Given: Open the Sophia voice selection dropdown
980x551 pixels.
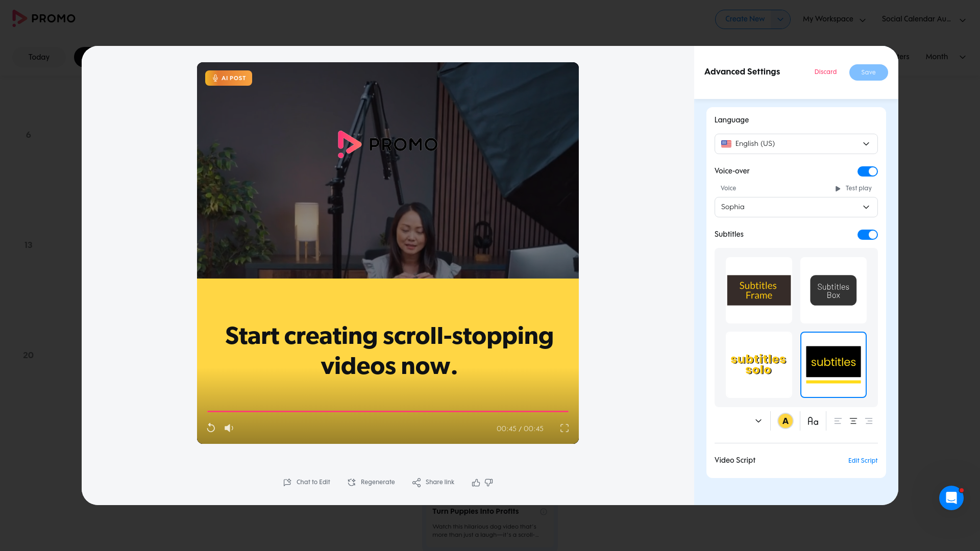Looking at the screenshot, I should coord(796,207).
